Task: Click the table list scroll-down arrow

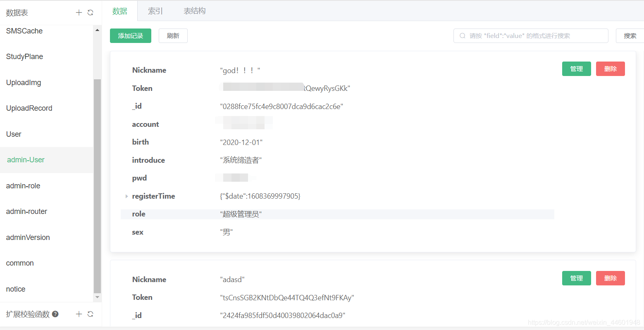Action: point(97,297)
